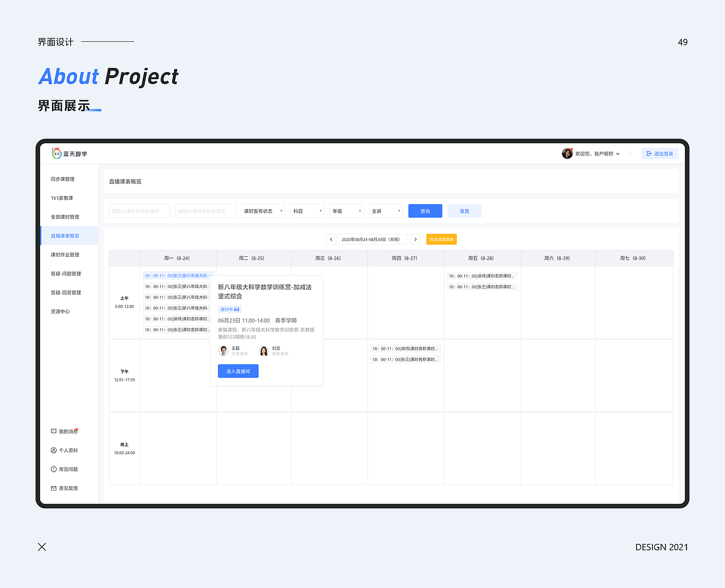
Task: Click the 蓝天瓣学 logo icon
Action: 57,153
